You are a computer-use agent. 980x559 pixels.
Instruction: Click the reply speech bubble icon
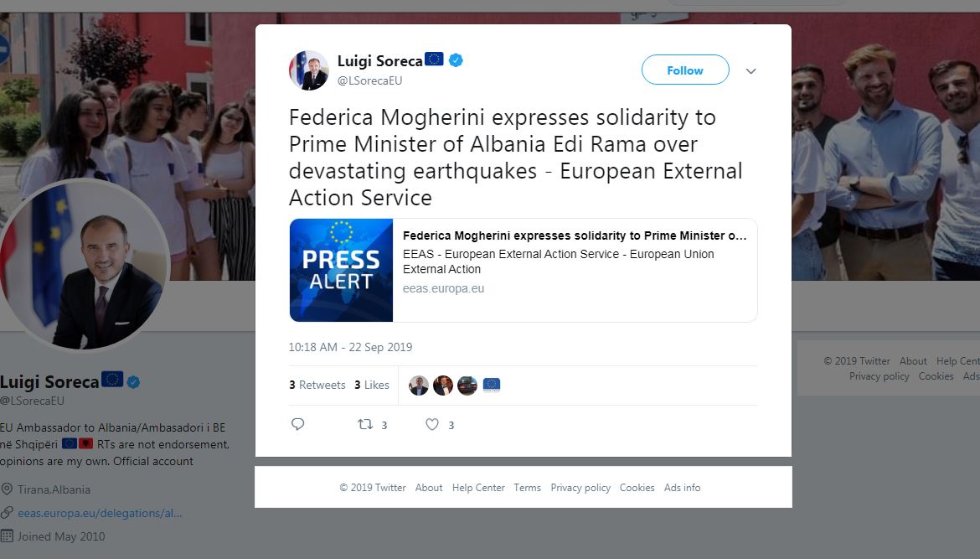pos(297,425)
